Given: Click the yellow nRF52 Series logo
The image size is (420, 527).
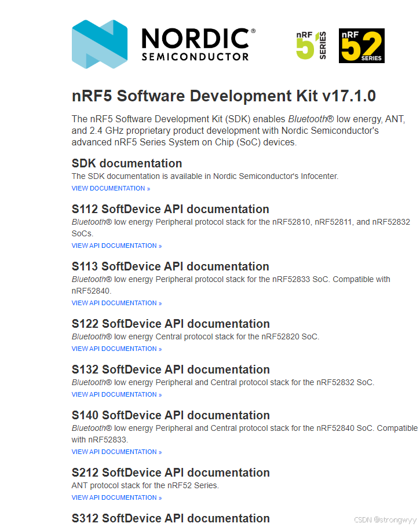Looking at the screenshot, I should (361, 46).
